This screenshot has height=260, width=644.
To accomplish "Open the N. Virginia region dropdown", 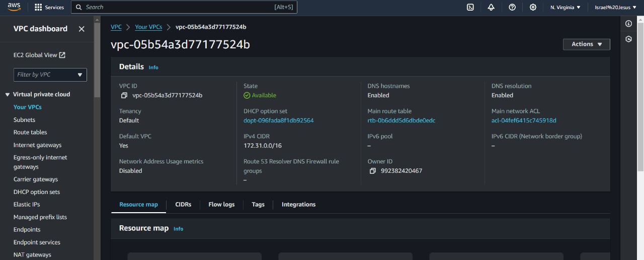I will coord(566,7).
